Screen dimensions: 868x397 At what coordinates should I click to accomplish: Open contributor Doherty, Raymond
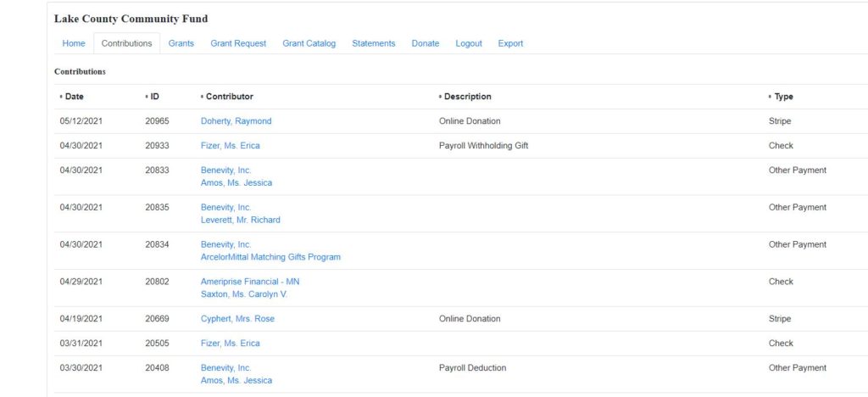236,120
